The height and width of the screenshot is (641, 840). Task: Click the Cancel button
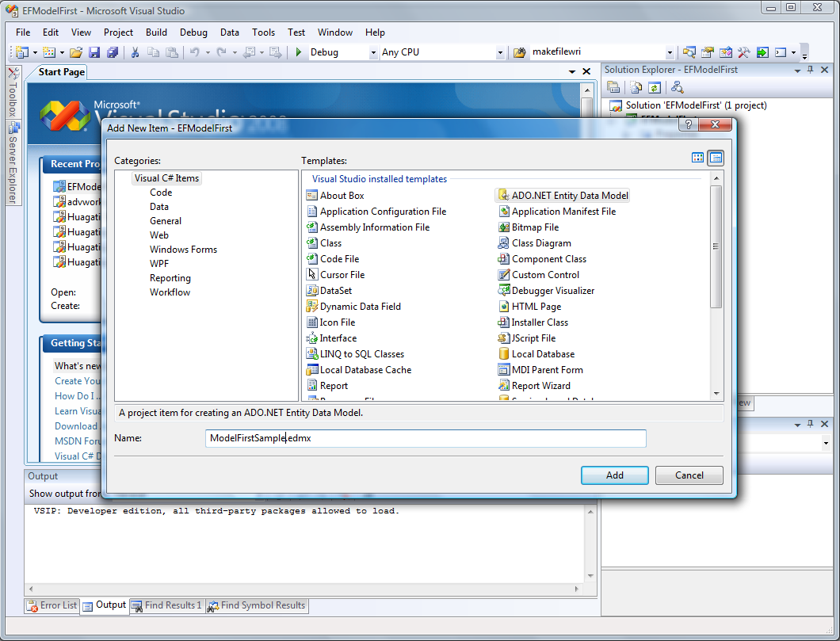coord(689,475)
